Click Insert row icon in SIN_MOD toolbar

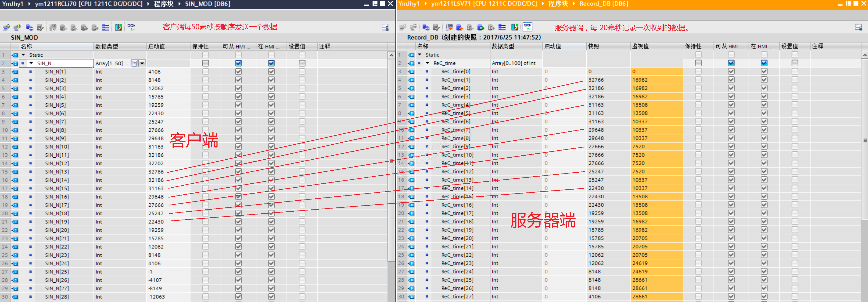click(x=6, y=27)
